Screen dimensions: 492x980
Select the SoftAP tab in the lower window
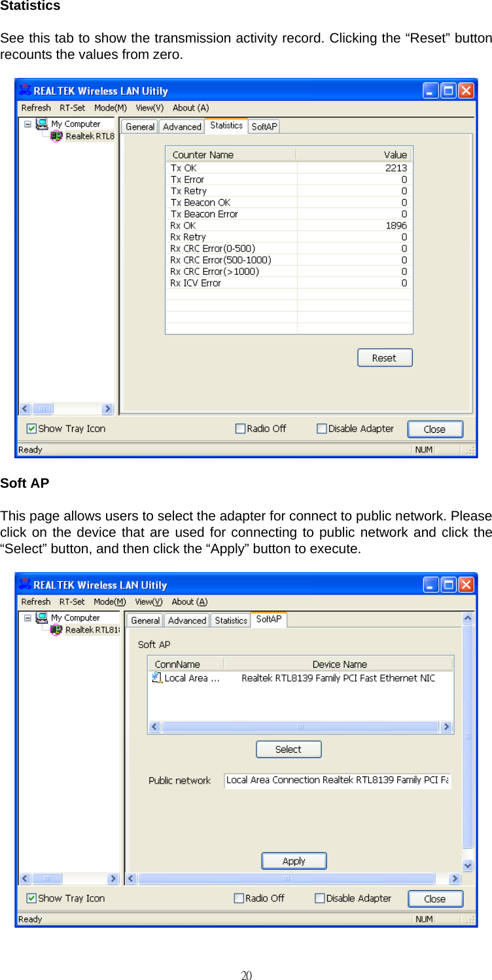[x=269, y=619]
